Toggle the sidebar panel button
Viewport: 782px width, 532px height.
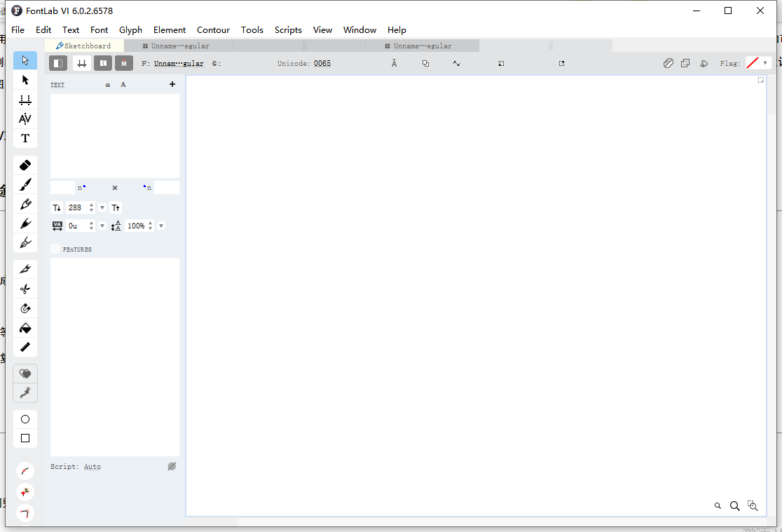58,64
